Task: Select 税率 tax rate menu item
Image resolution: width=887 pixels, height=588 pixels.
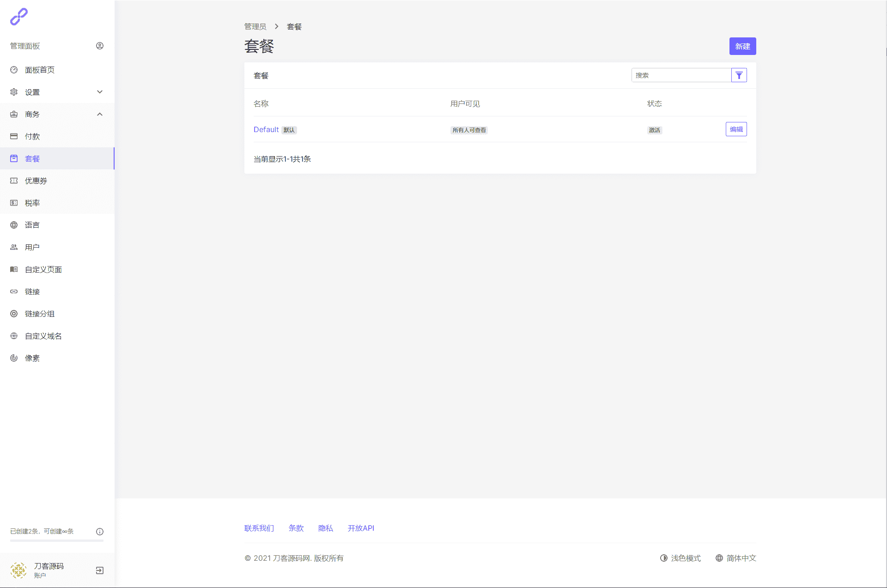Action: coord(32,203)
